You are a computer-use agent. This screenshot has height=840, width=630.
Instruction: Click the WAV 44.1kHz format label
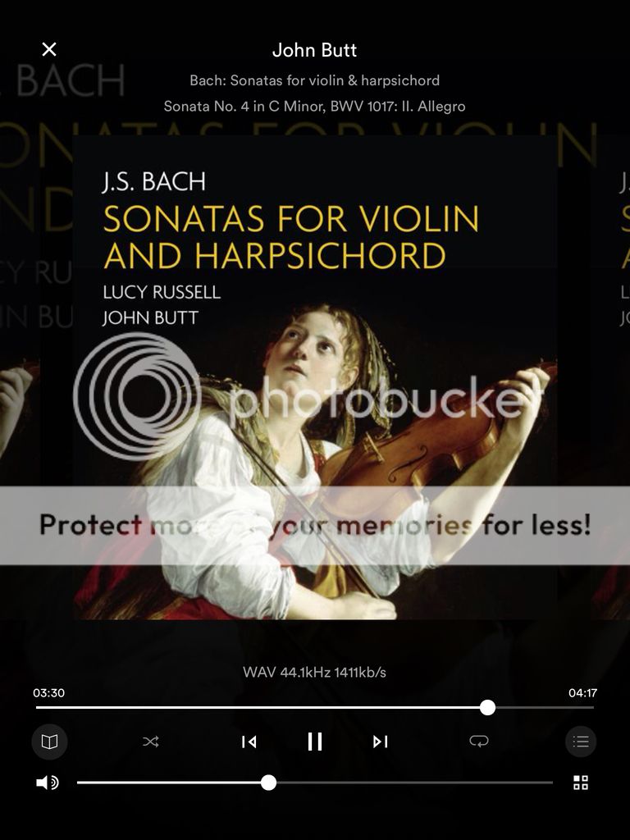pos(314,673)
